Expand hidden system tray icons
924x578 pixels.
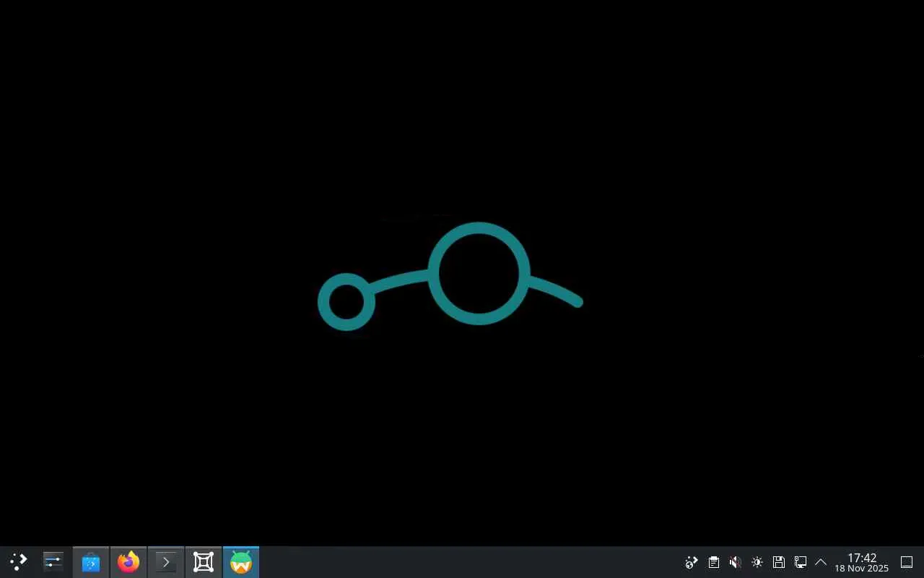tap(821, 562)
